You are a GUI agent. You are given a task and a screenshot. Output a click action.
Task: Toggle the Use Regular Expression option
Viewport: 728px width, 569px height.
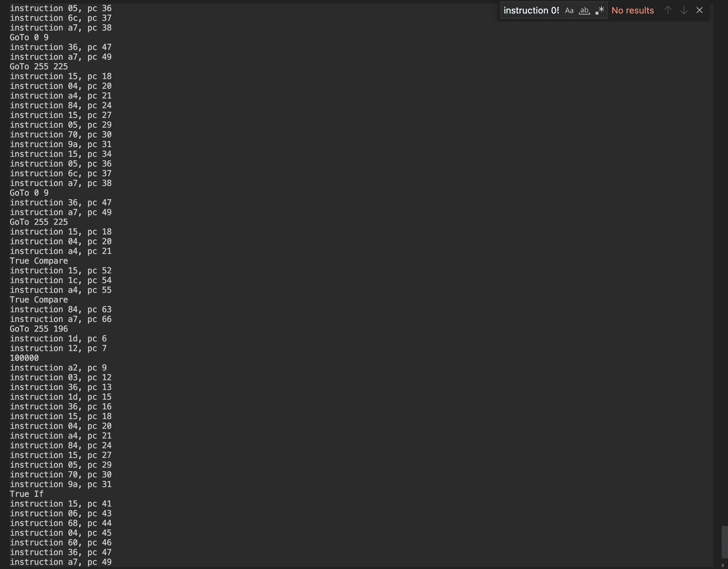pos(600,10)
